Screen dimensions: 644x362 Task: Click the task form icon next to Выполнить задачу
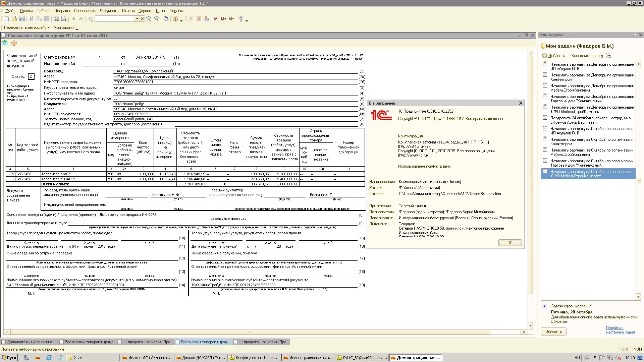[x=608, y=56]
